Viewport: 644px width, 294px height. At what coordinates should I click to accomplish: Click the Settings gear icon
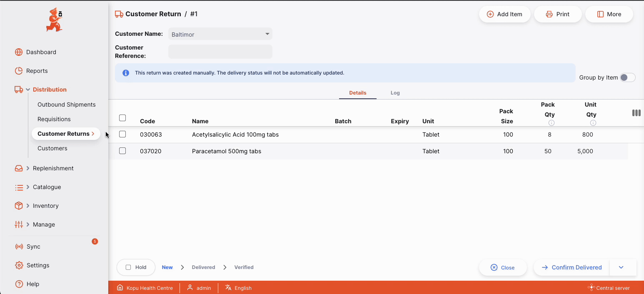(x=19, y=265)
